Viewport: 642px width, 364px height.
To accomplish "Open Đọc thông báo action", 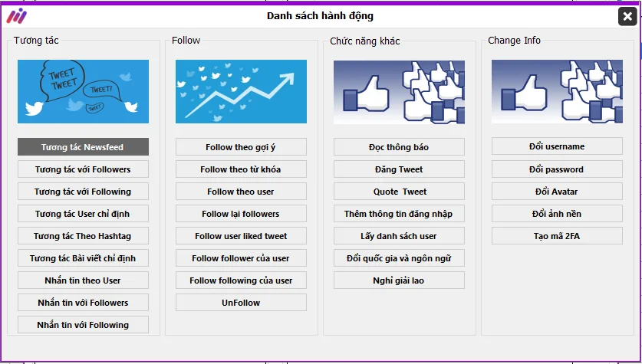I will (x=399, y=147).
